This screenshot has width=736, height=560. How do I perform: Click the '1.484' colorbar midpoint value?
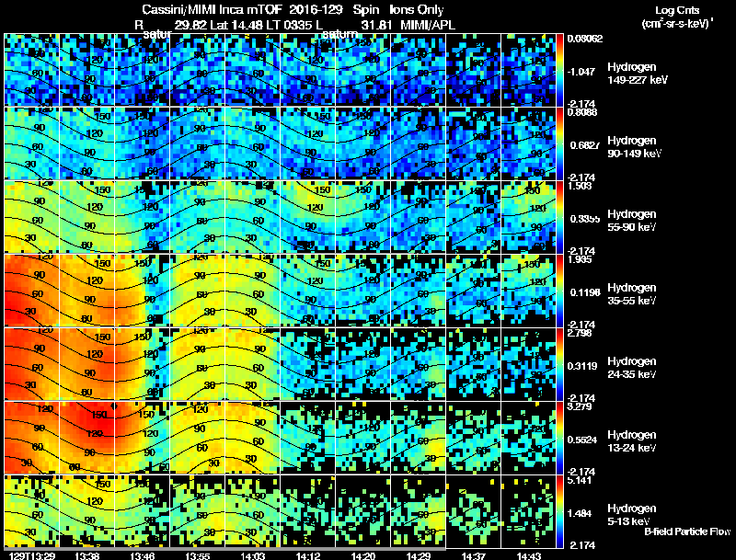(x=581, y=514)
